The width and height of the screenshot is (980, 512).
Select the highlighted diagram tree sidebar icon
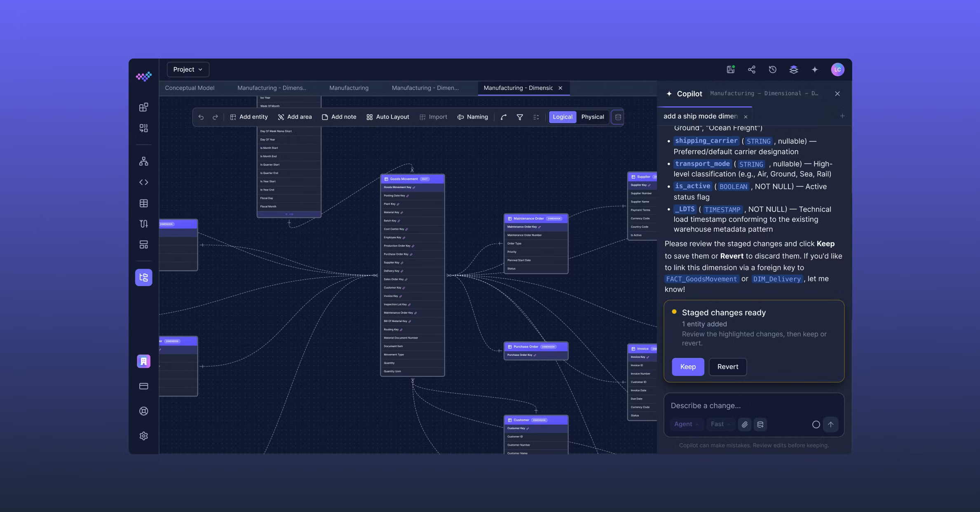(143, 277)
